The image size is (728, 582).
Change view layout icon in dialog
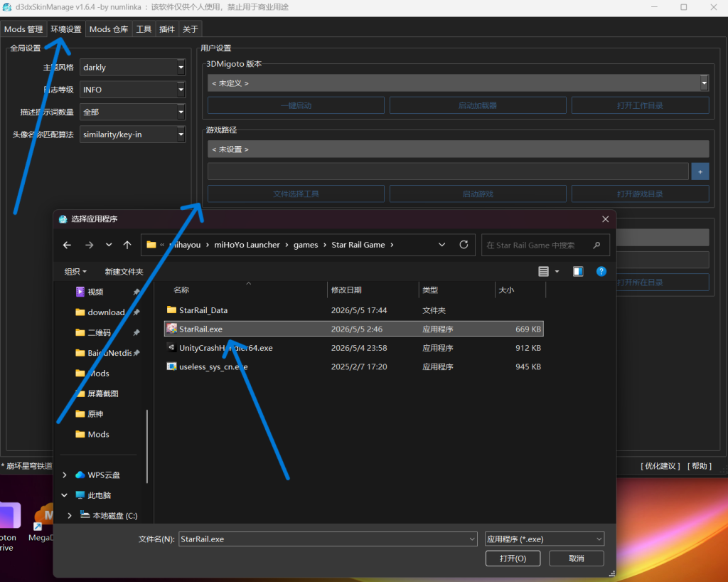click(x=543, y=272)
